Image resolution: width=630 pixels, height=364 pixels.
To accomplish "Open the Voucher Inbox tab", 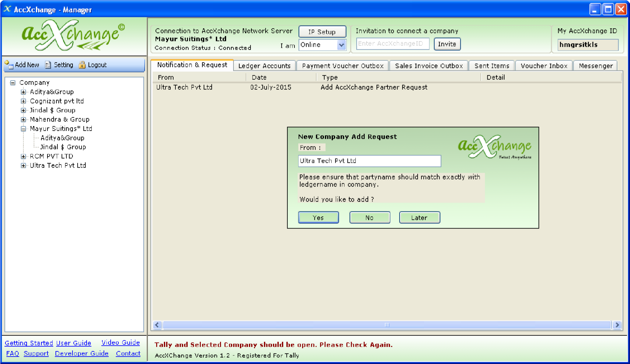I will pos(544,66).
